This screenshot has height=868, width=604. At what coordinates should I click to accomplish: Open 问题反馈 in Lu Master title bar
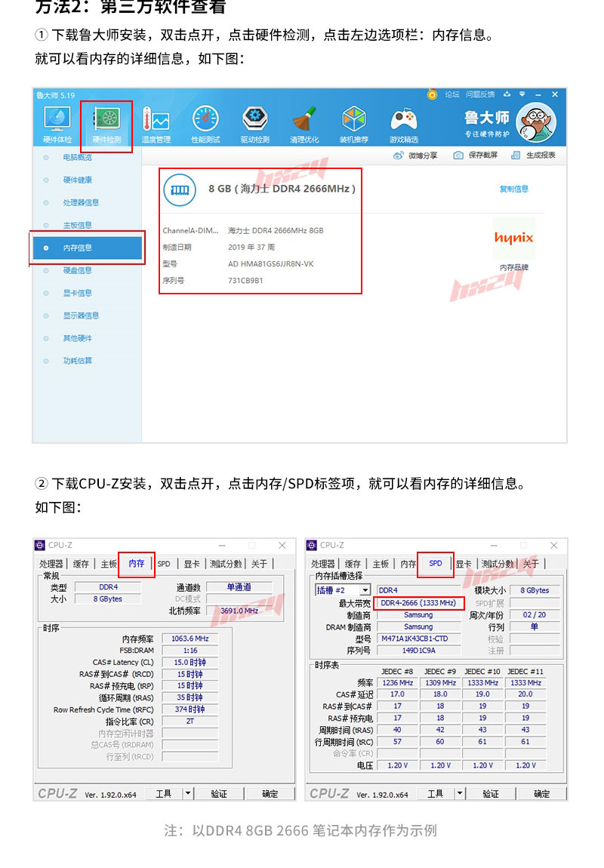pos(480,94)
